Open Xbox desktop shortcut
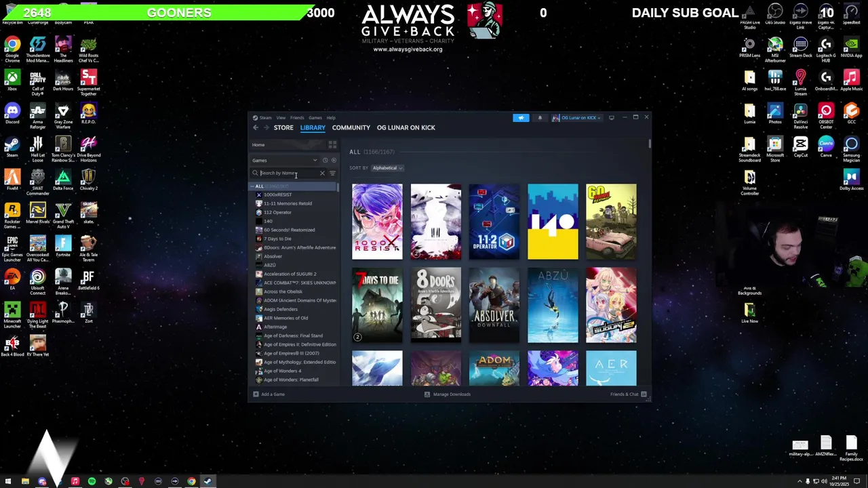This screenshot has height=488, width=868. pyautogui.click(x=12, y=81)
